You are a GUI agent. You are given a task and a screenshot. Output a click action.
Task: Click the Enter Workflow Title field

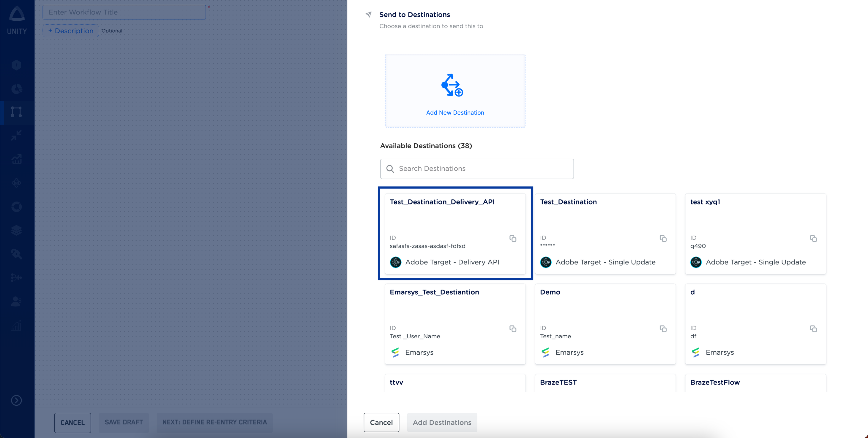[124, 12]
